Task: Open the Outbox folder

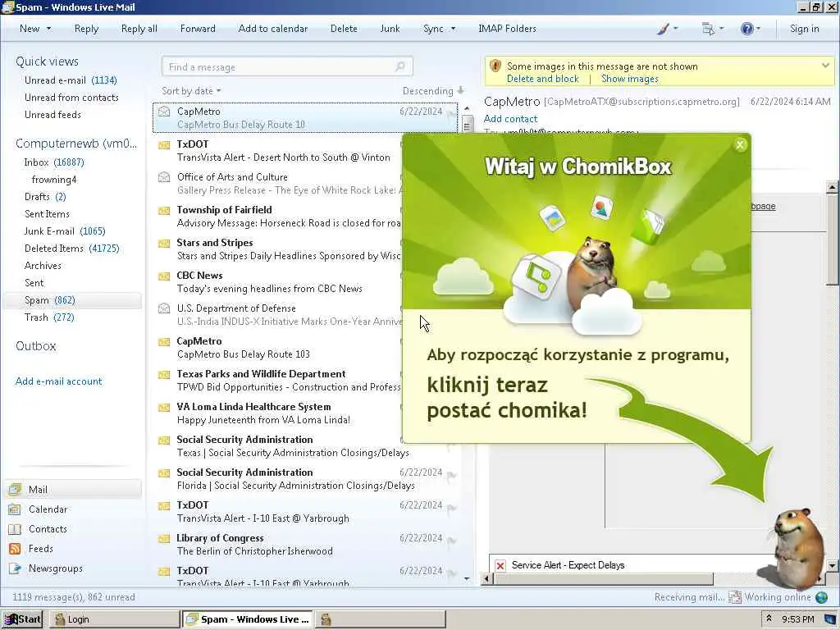Action: tap(36, 346)
